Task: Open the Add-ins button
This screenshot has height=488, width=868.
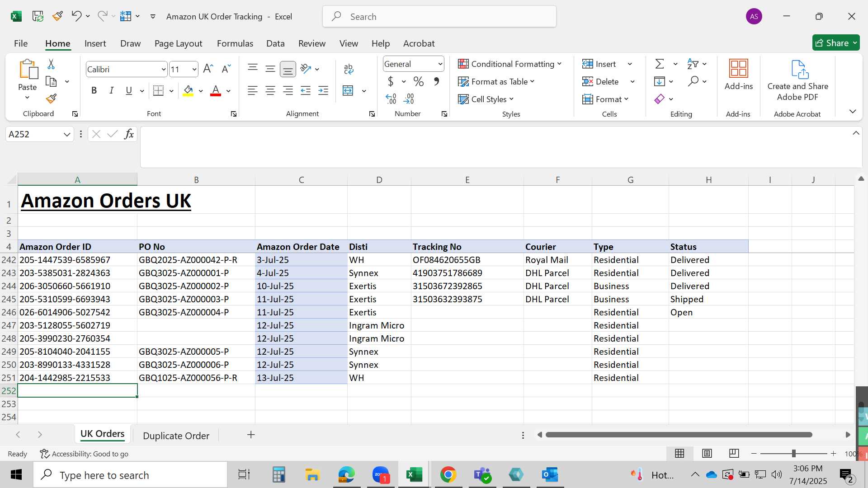Action: point(739,75)
